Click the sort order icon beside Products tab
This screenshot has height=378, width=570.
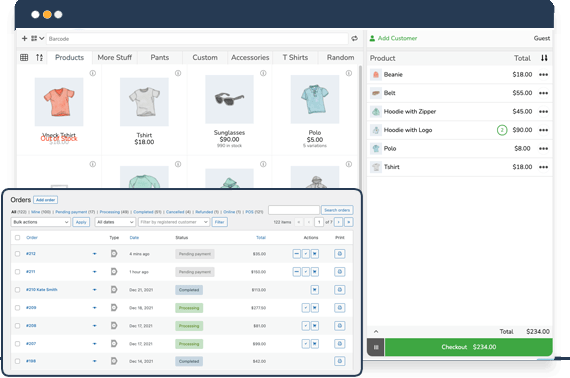(40, 57)
